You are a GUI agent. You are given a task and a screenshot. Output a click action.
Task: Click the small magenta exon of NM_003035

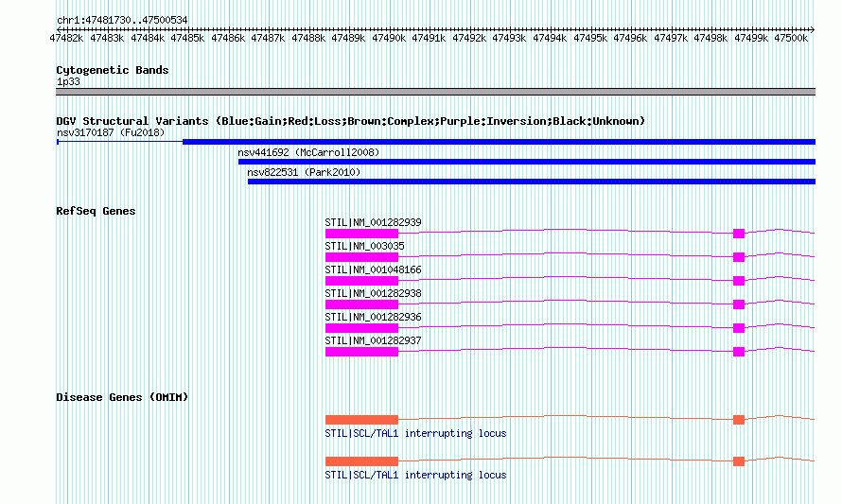point(739,257)
